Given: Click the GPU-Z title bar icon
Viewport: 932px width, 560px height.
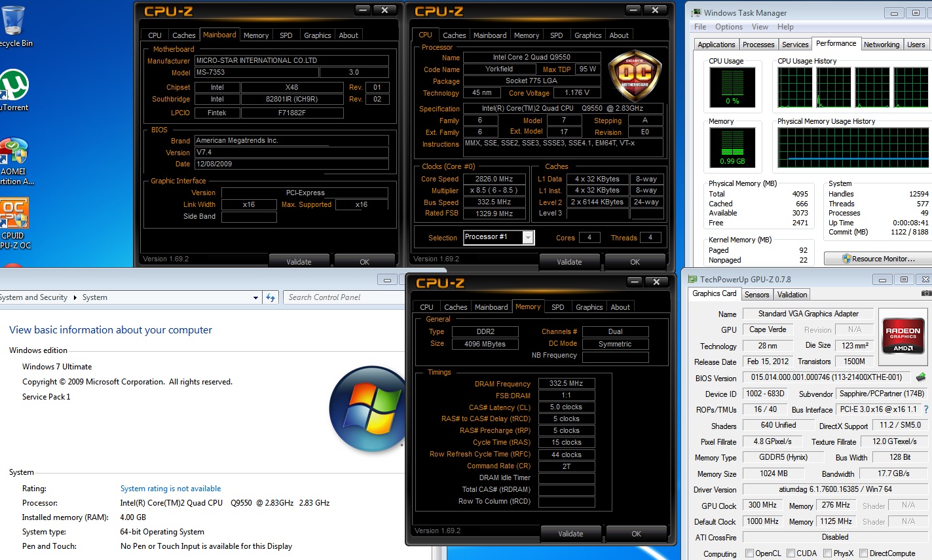Looking at the screenshot, I should pos(693,279).
